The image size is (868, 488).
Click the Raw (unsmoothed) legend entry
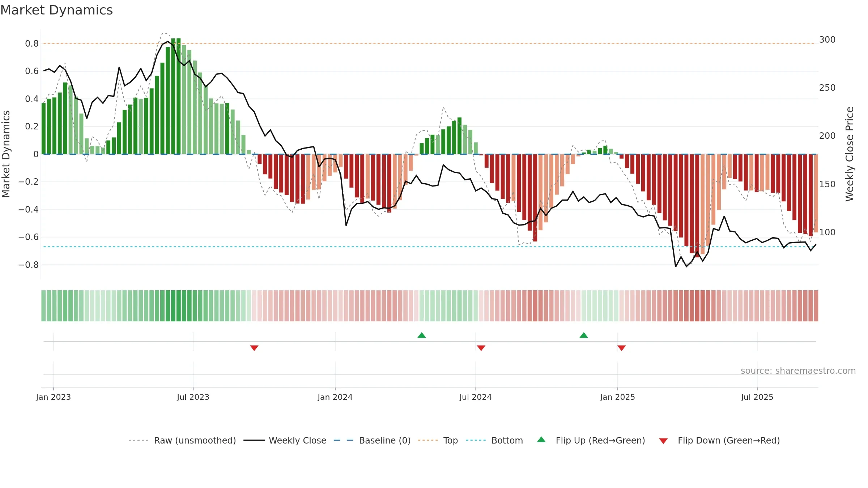click(182, 440)
